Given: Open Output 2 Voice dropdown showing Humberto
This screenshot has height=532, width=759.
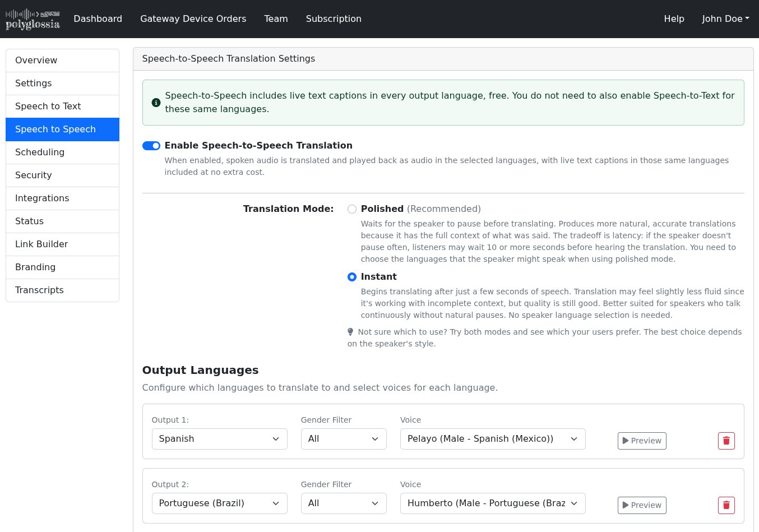Looking at the screenshot, I should click(493, 503).
